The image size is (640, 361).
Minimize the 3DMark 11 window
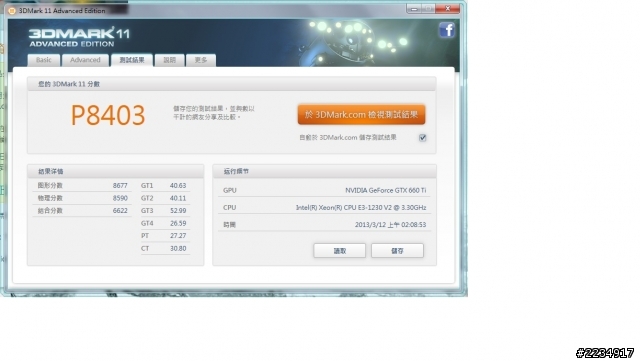414,9
